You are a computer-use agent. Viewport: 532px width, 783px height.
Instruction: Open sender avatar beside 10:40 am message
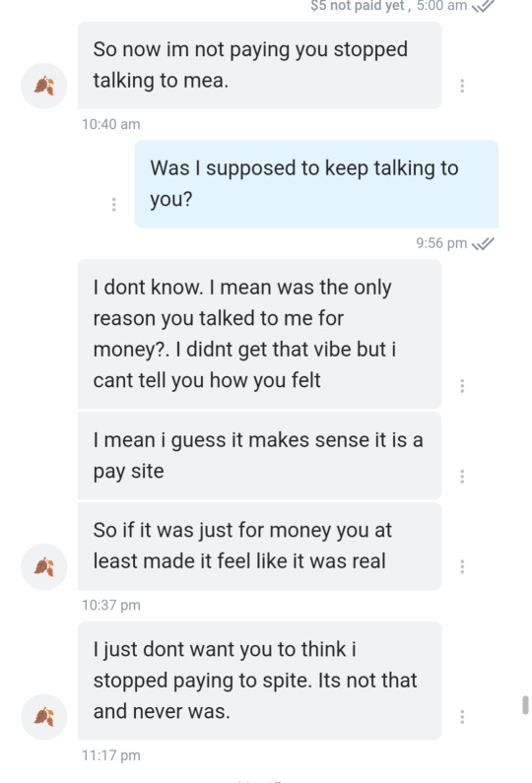point(44,86)
